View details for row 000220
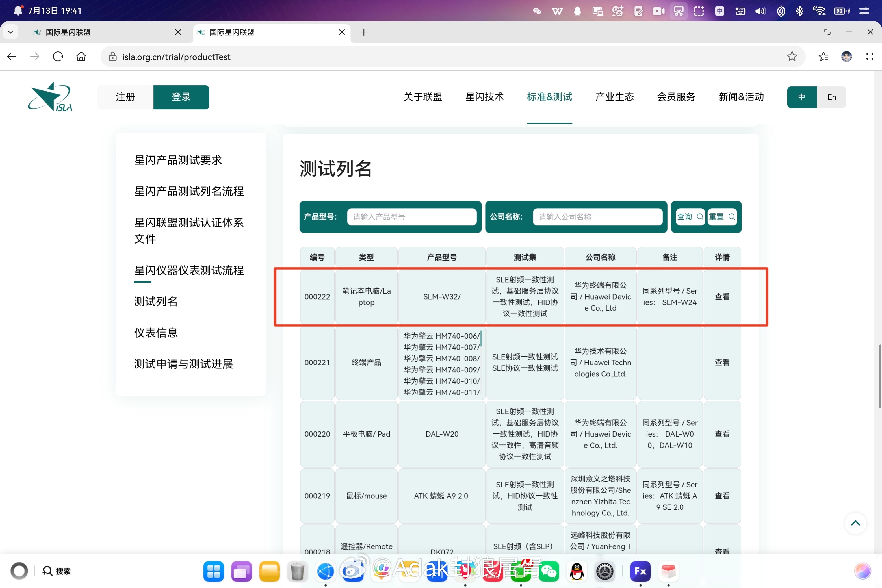This screenshot has height=588, width=882. point(722,434)
